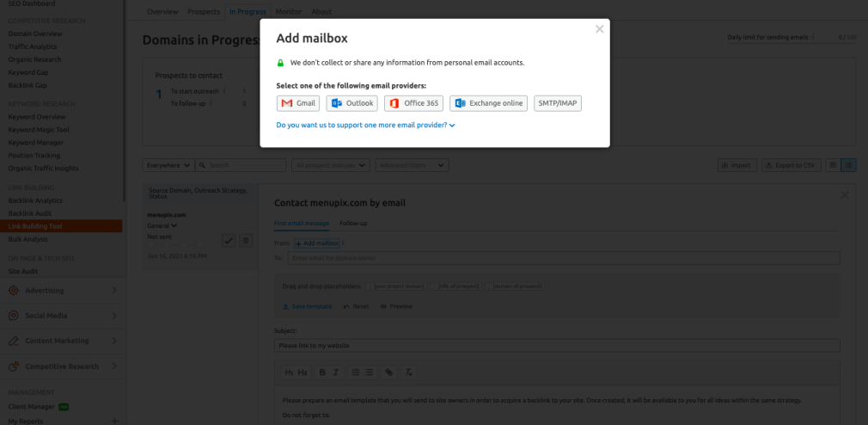Click the bold formatting icon

pos(322,373)
